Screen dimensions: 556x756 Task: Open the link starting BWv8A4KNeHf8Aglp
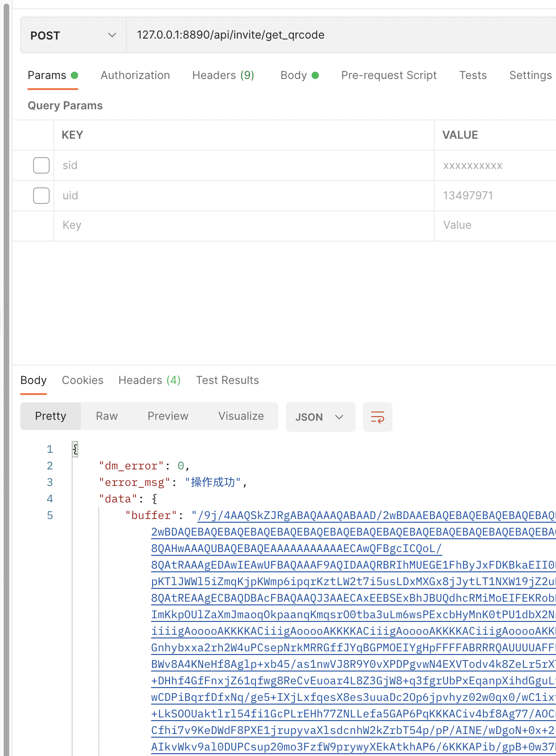click(x=353, y=664)
